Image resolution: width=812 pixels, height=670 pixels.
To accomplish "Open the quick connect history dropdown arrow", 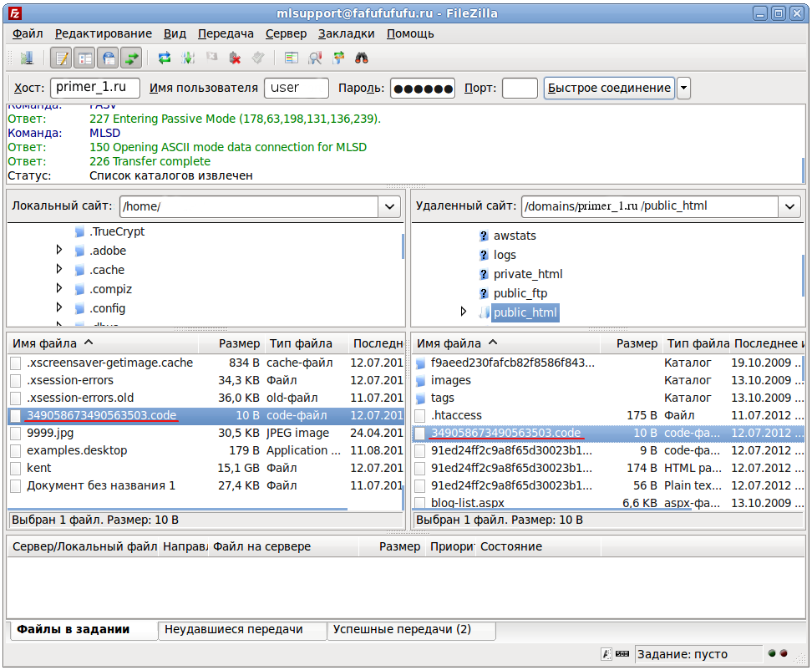I will (683, 88).
